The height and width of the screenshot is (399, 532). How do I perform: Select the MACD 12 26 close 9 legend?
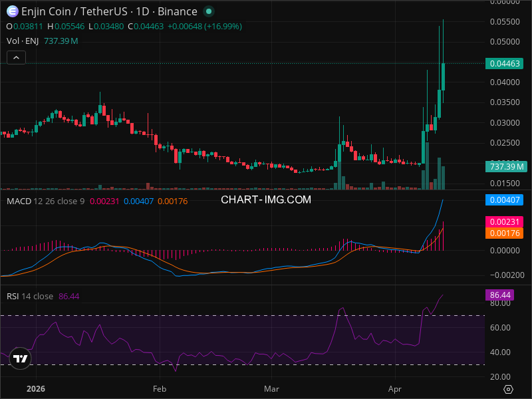pos(45,201)
